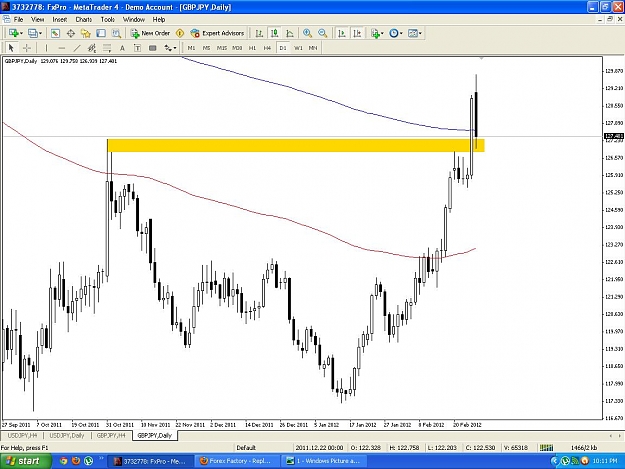Switch chart to Bar Chart style

(259, 33)
